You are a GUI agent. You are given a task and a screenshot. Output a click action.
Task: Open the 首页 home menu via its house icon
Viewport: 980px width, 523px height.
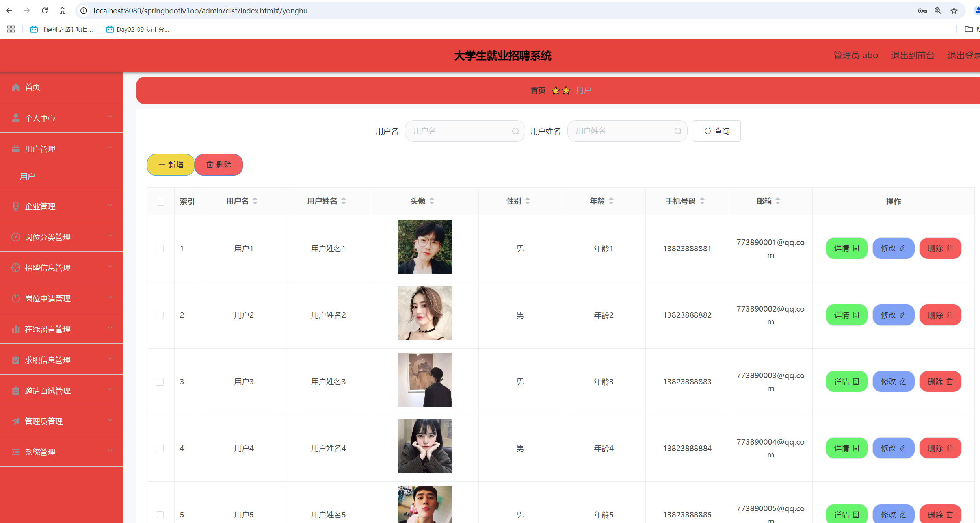tap(16, 87)
